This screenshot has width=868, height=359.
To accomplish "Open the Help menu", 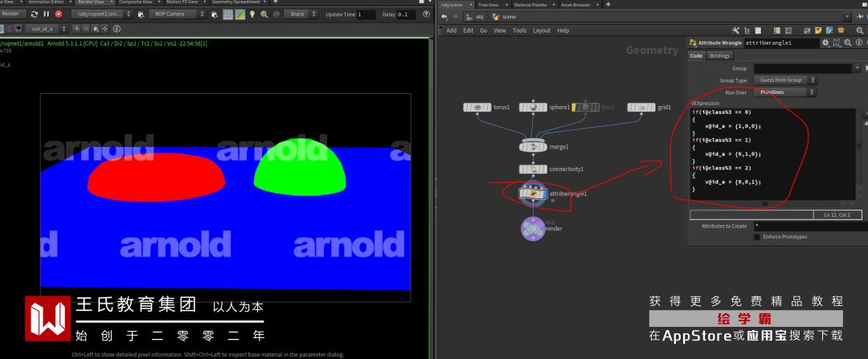I will 563,31.
